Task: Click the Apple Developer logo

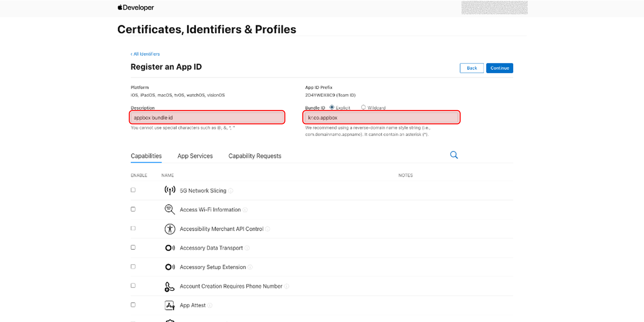Action: [x=136, y=8]
